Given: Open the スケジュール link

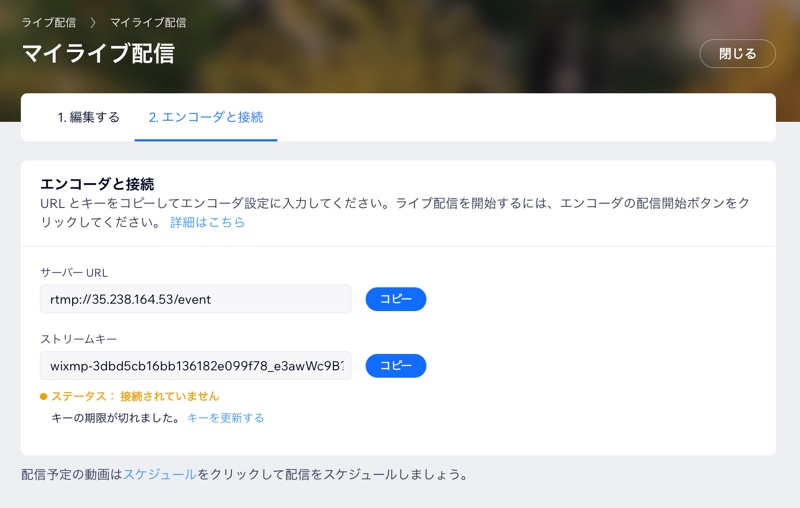Looking at the screenshot, I should click(x=160, y=474).
